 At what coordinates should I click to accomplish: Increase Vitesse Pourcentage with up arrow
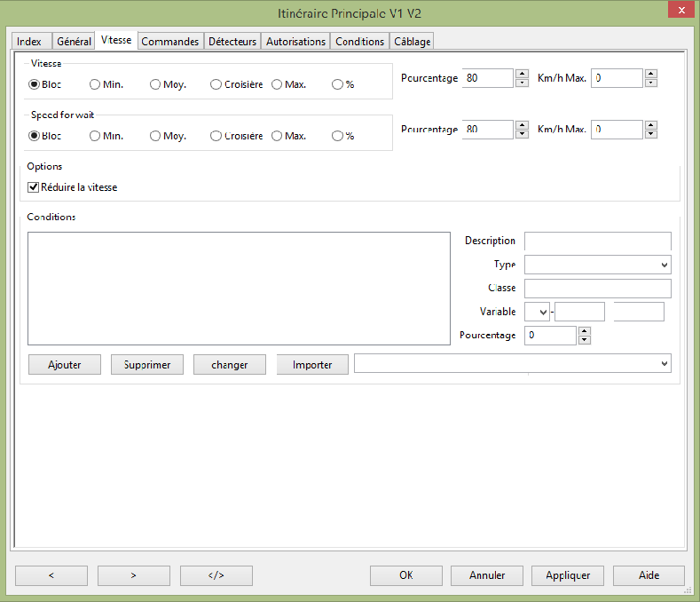521,74
